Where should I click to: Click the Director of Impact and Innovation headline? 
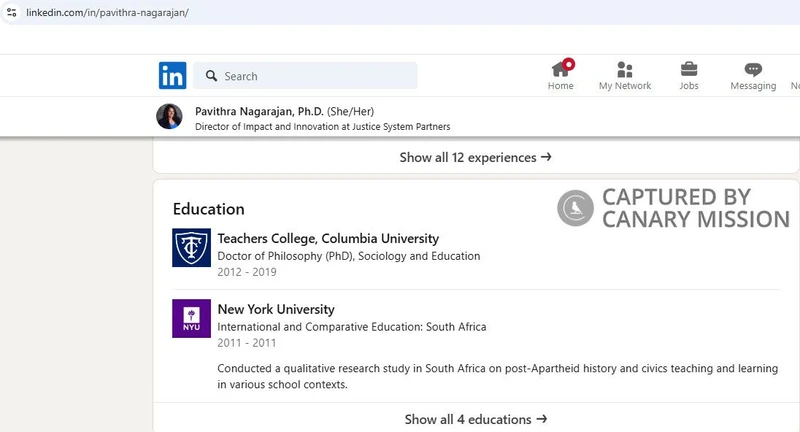click(322, 126)
